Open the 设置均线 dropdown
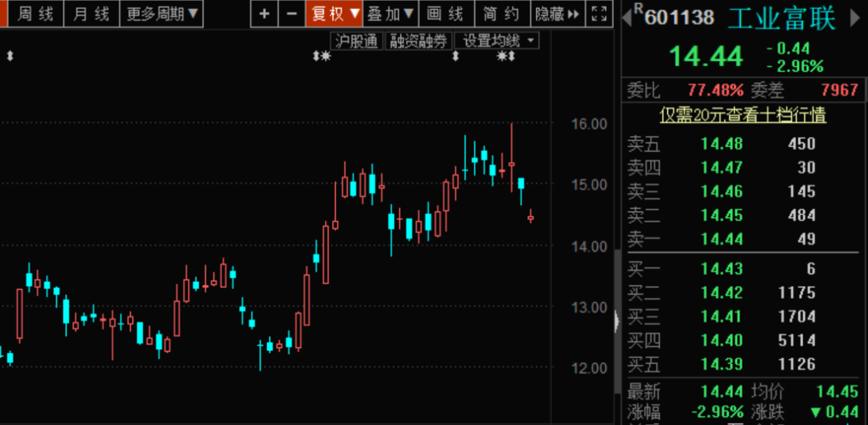The image size is (868, 425). pyautogui.click(x=497, y=41)
